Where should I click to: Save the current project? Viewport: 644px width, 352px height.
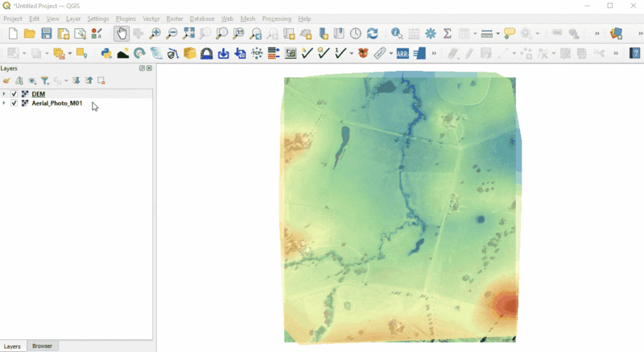47,34
